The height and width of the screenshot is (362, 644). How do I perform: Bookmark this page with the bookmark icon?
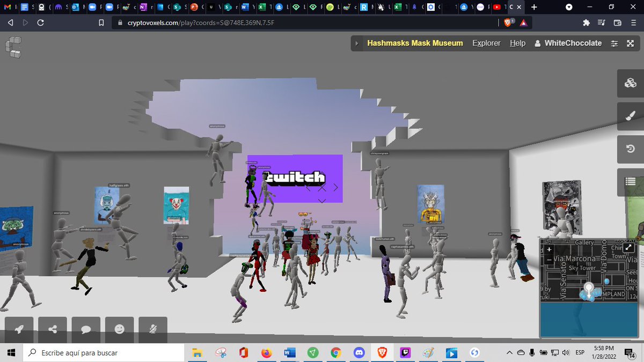tap(101, 23)
